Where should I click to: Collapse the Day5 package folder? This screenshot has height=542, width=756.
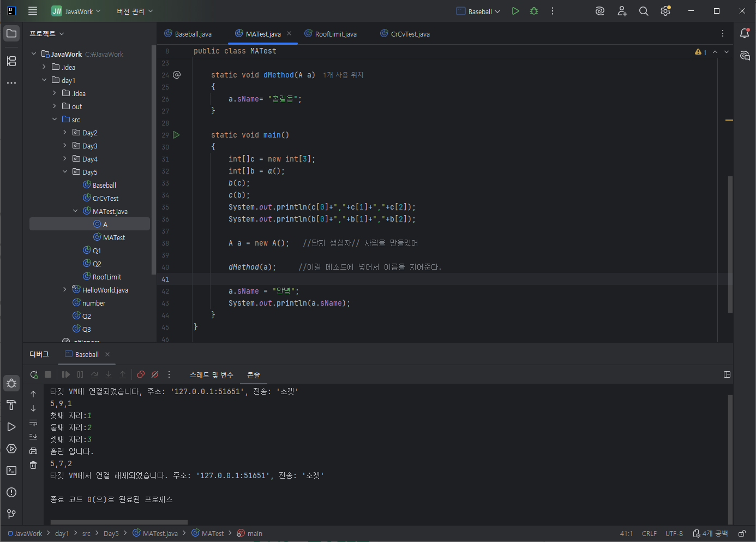(x=65, y=172)
